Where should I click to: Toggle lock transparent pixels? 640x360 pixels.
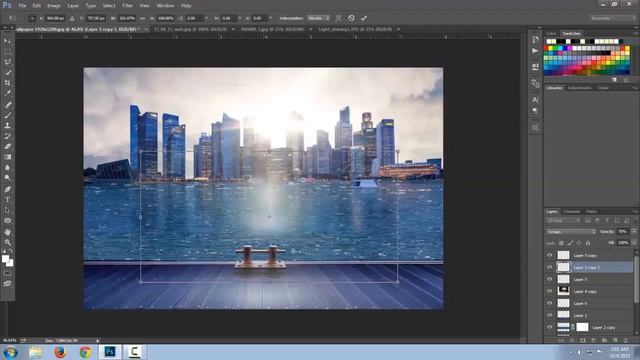pos(561,243)
